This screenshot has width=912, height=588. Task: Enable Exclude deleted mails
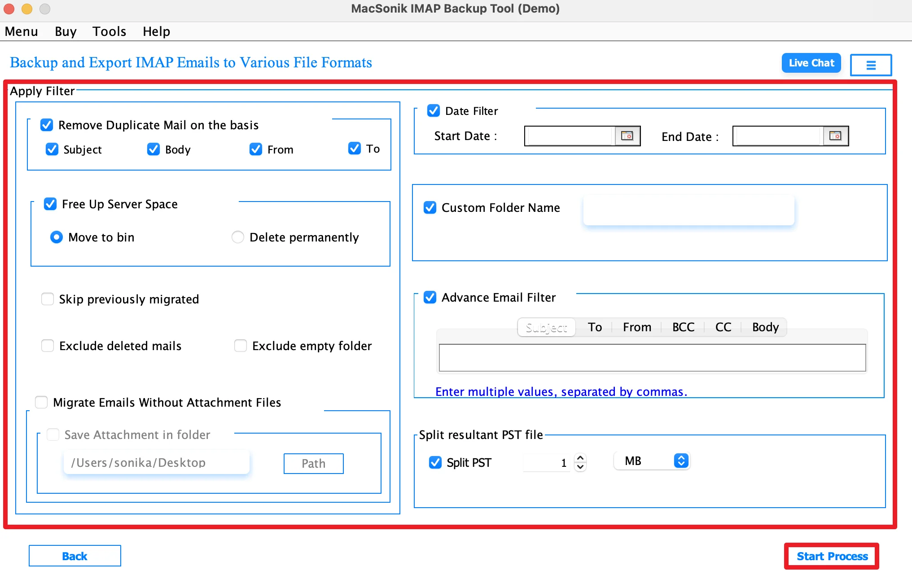(48, 346)
